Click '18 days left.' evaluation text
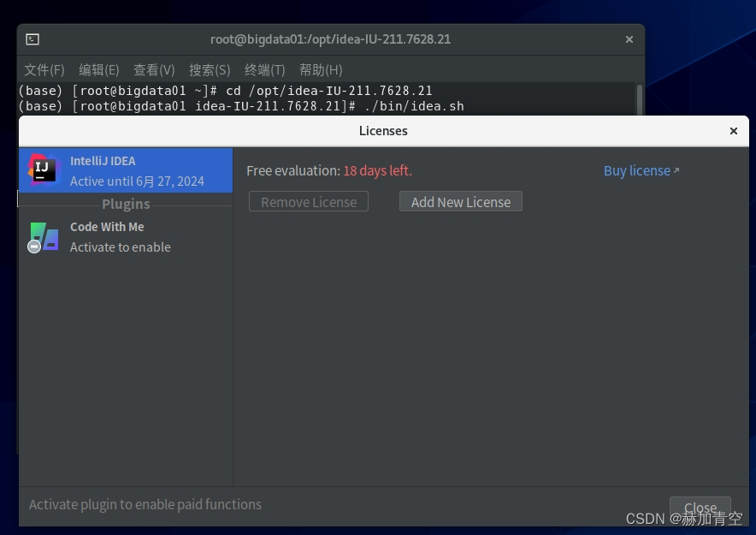The image size is (756, 535). pos(377,171)
